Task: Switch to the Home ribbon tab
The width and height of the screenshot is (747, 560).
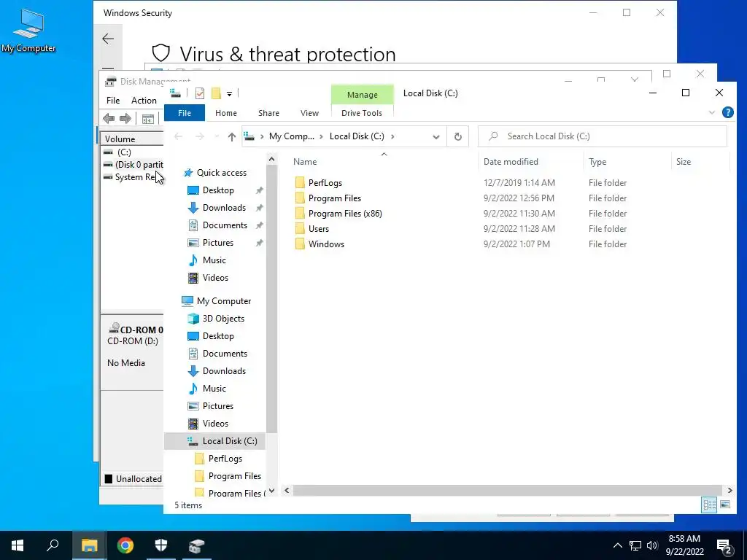Action: tap(226, 113)
